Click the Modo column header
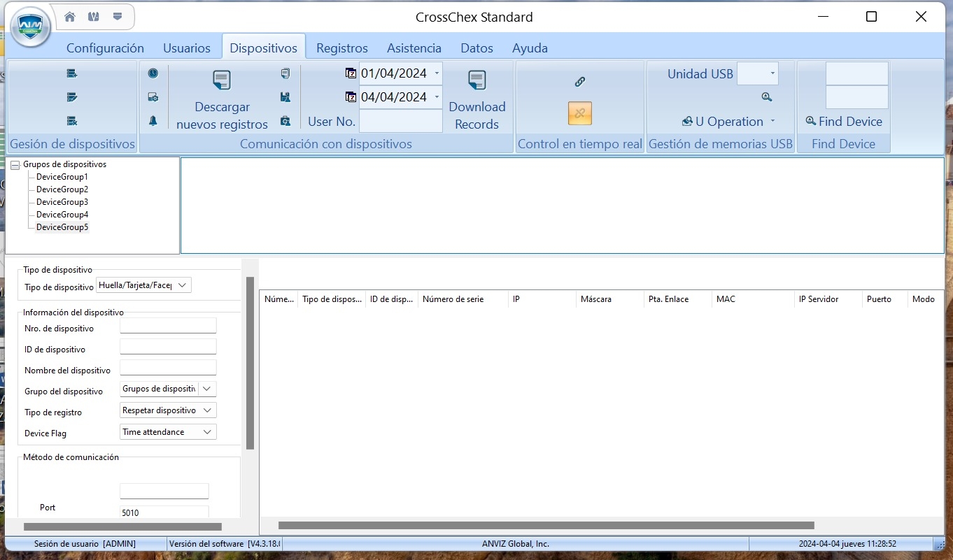The image size is (953, 560). tap(925, 299)
